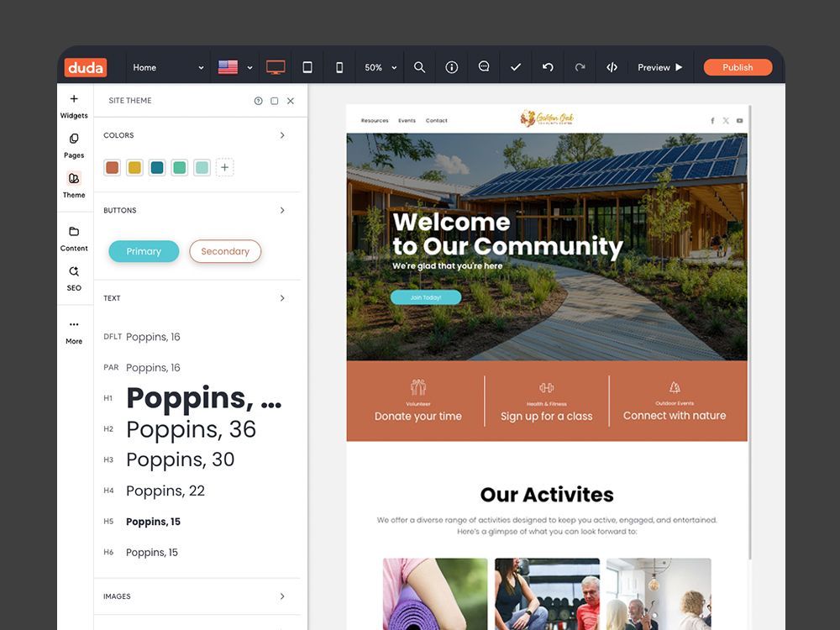Open the 50% zoom dropdown
This screenshot has width=840, height=630.
click(x=381, y=67)
